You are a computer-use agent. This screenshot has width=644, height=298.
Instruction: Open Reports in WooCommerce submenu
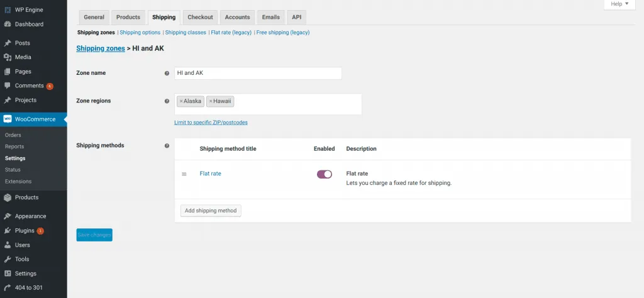[x=14, y=146]
